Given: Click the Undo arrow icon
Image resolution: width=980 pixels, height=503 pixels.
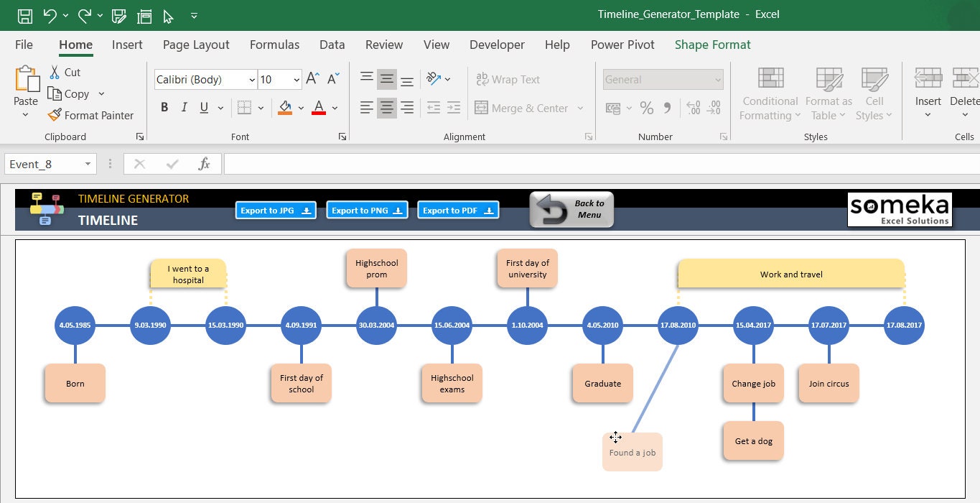Looking at the screenshot, I should click(49, 15).
